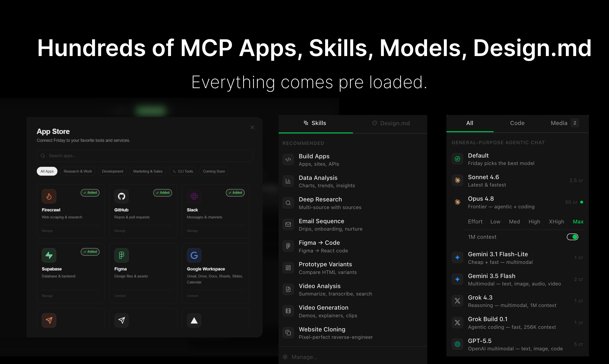Set effort level to XHigh

pyautogui.click(x=556, y=222)
